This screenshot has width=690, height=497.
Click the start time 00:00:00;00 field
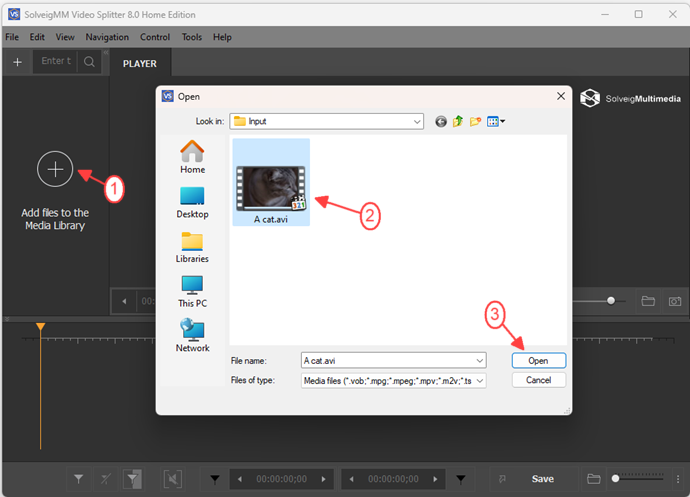tap(282, 479)
